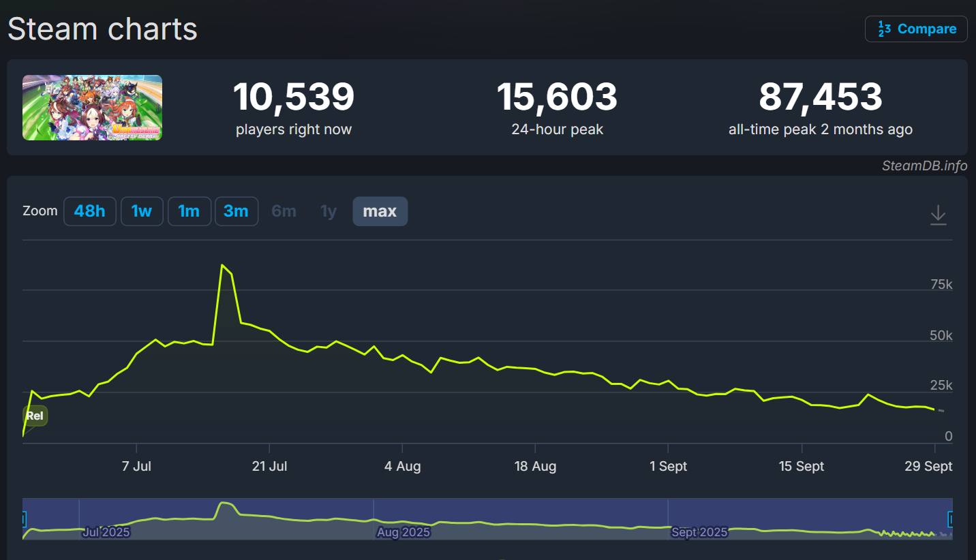Click the 4 Aug axis label

point(402,467)
